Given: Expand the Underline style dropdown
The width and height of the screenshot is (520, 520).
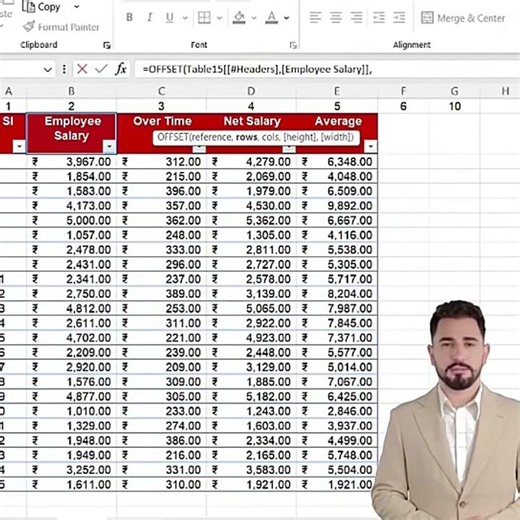Looking at the screenshot, I should point(185,18).
